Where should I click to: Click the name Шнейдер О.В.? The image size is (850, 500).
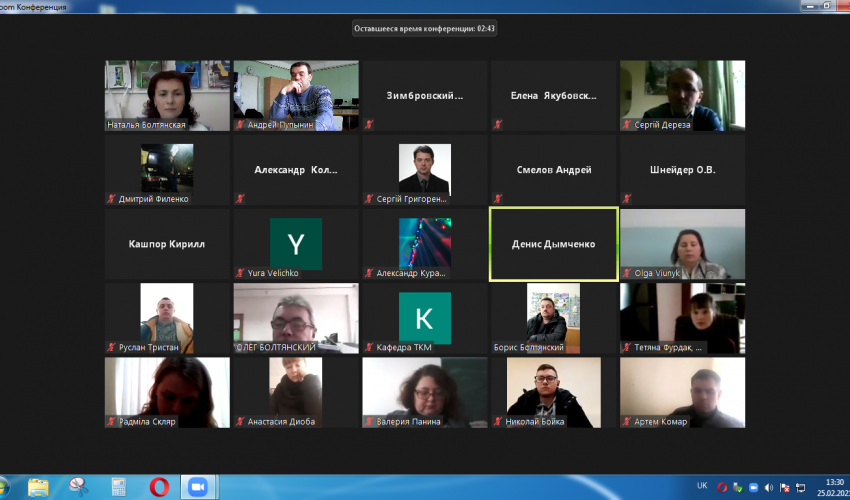pos(682,170)
